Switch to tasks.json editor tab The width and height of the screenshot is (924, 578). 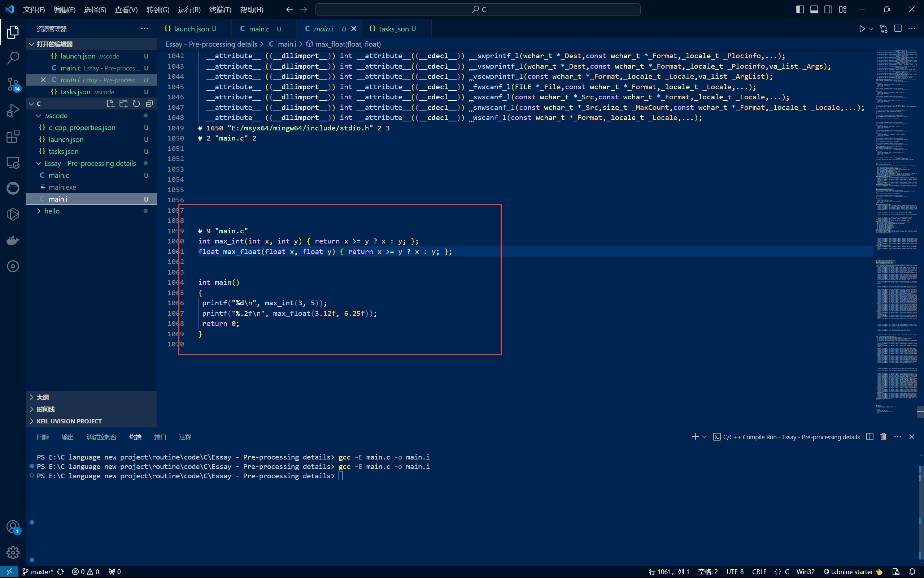pos(396,29)
